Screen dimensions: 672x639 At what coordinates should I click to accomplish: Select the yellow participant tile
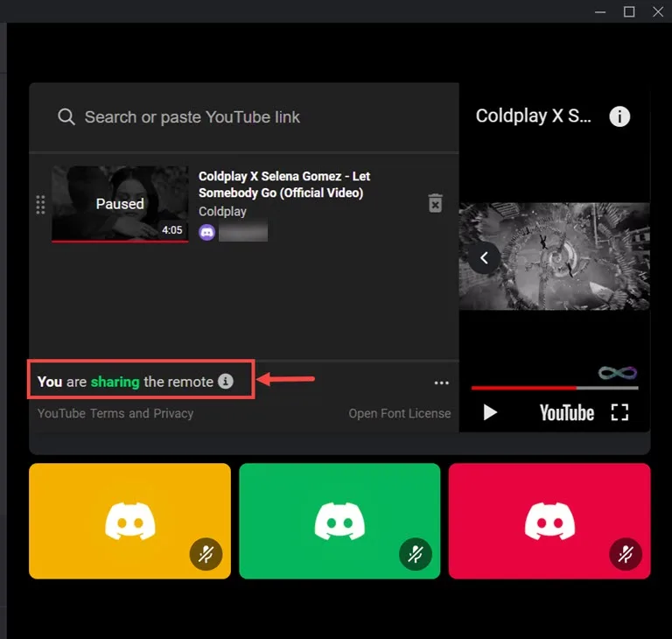pyautogui.click(x=129, y=521)
